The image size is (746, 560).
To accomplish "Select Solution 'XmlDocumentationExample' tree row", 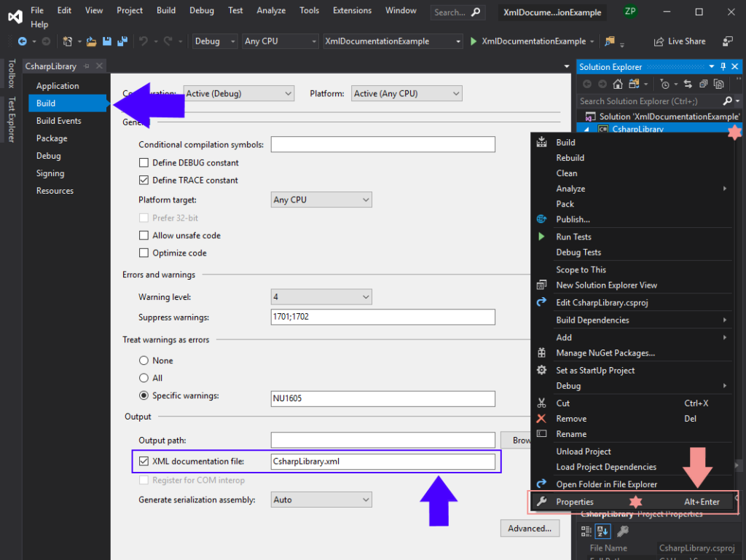I will tap(661, 117).
